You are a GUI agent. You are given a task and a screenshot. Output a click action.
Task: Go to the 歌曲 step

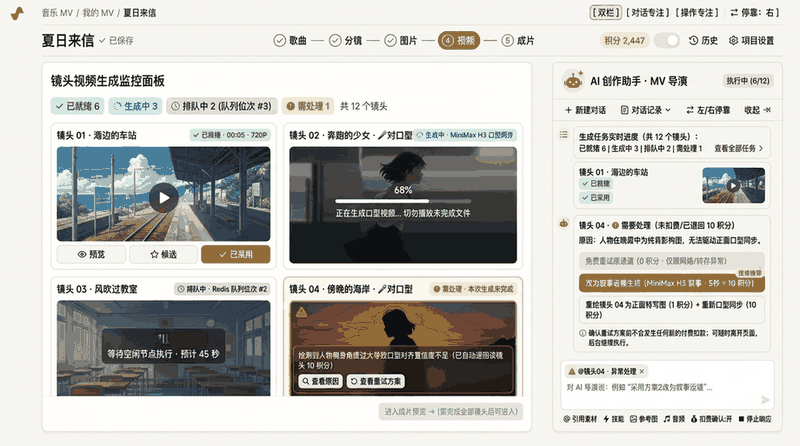point(290,40)
